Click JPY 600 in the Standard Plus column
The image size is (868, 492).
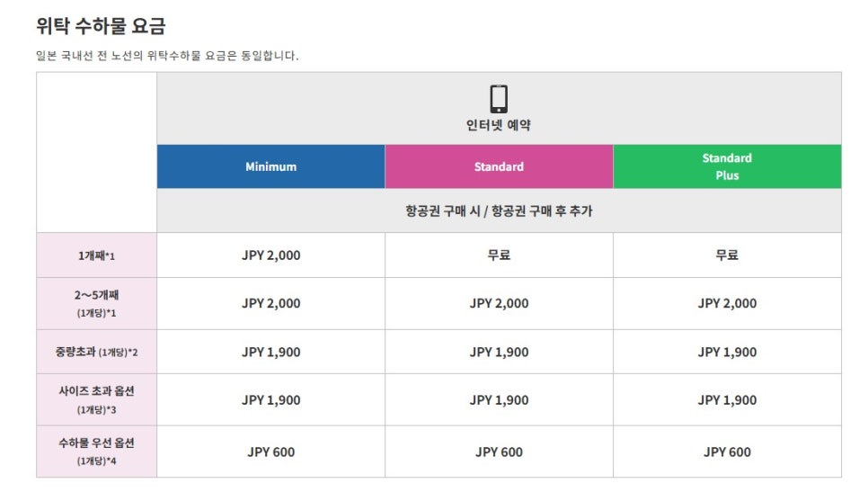[x=727, y=452]
